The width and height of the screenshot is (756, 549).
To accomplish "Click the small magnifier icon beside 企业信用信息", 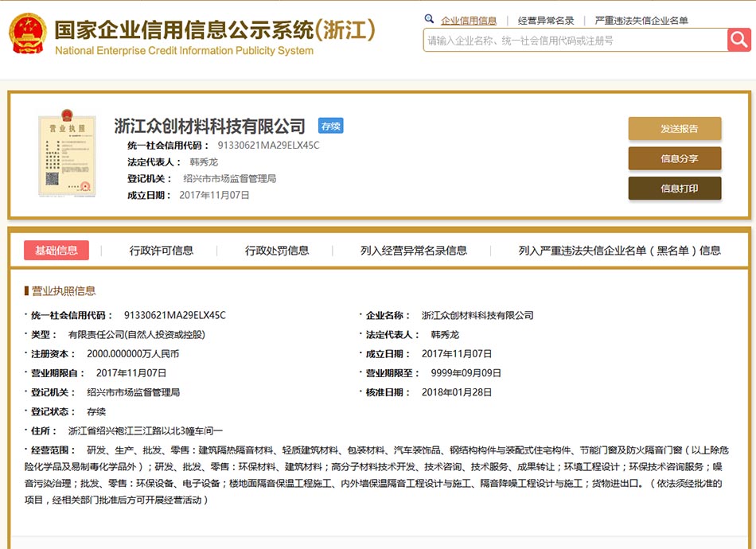I will click(x=430, y=18).
